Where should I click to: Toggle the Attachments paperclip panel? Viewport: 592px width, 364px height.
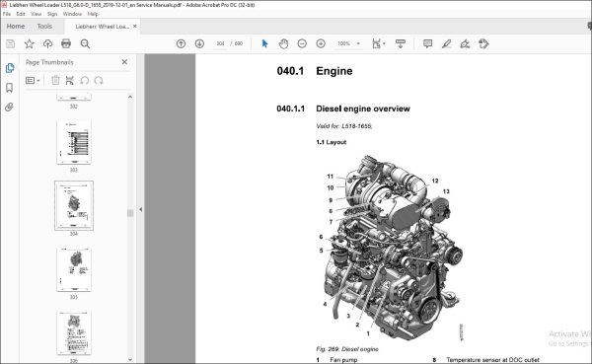point(10,108)
